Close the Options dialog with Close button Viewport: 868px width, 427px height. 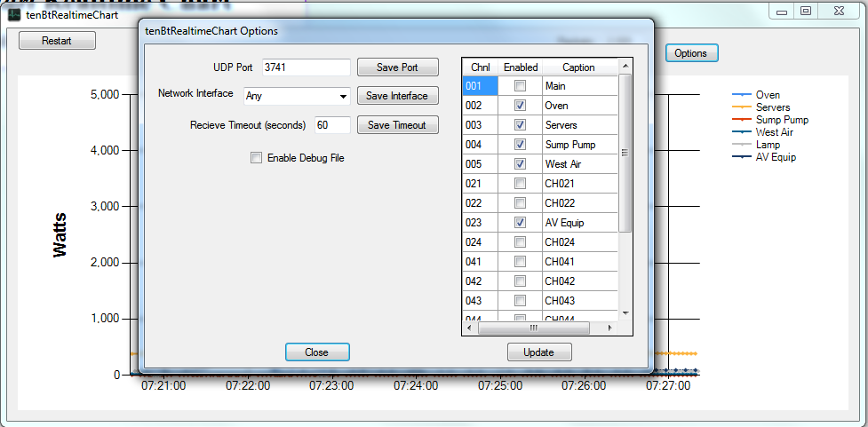(x=317, y=352)
